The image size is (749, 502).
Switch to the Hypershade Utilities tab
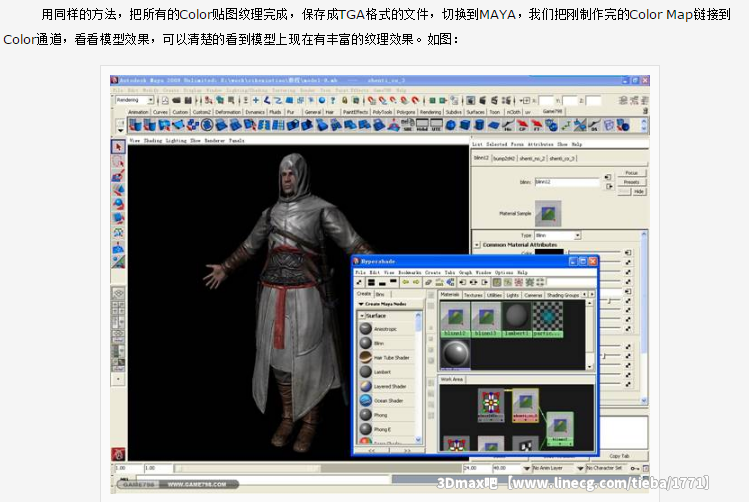(494, 295)
